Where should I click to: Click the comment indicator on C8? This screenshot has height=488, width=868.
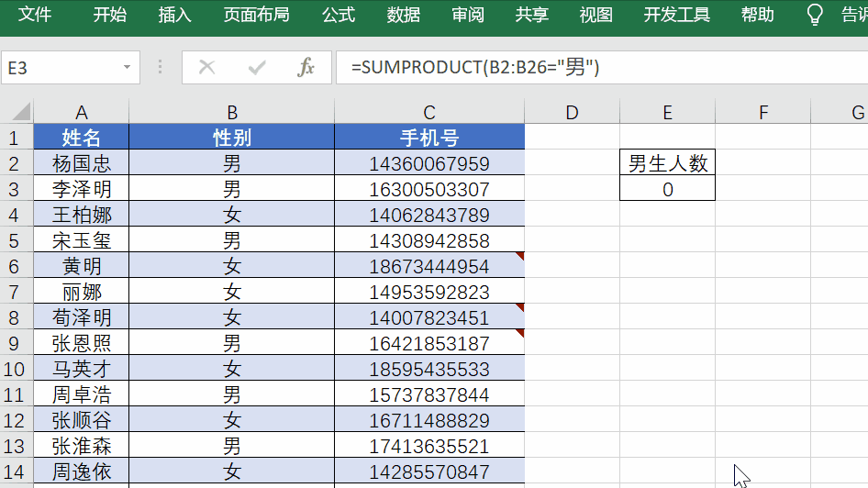(x=520, y=307)
